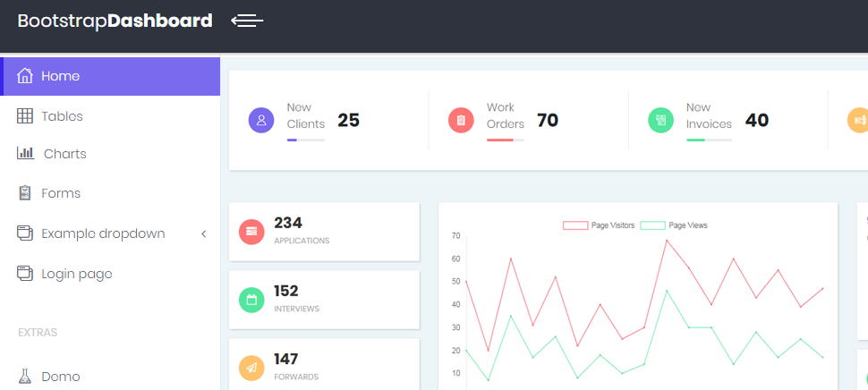Click the sidebar collapse arrow in the header
The width and height of the screenshot is (868, 390).
(x=247, y=21)
